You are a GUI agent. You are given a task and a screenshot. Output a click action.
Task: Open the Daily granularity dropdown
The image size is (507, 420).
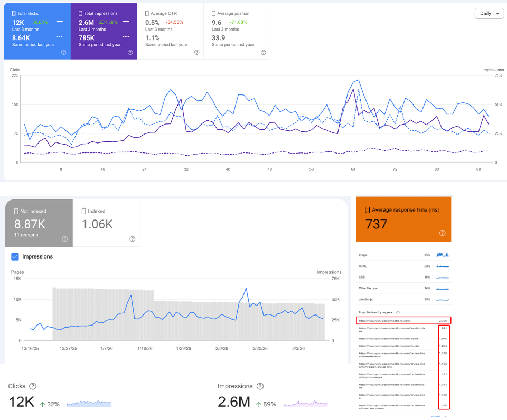point(489,13)
